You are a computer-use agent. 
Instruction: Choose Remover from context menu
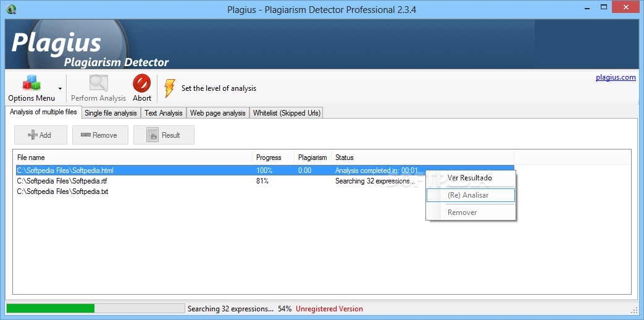pos(470,213)
